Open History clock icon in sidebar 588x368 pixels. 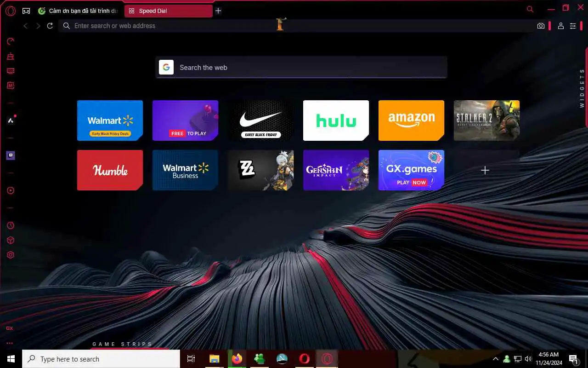[11, 225]
